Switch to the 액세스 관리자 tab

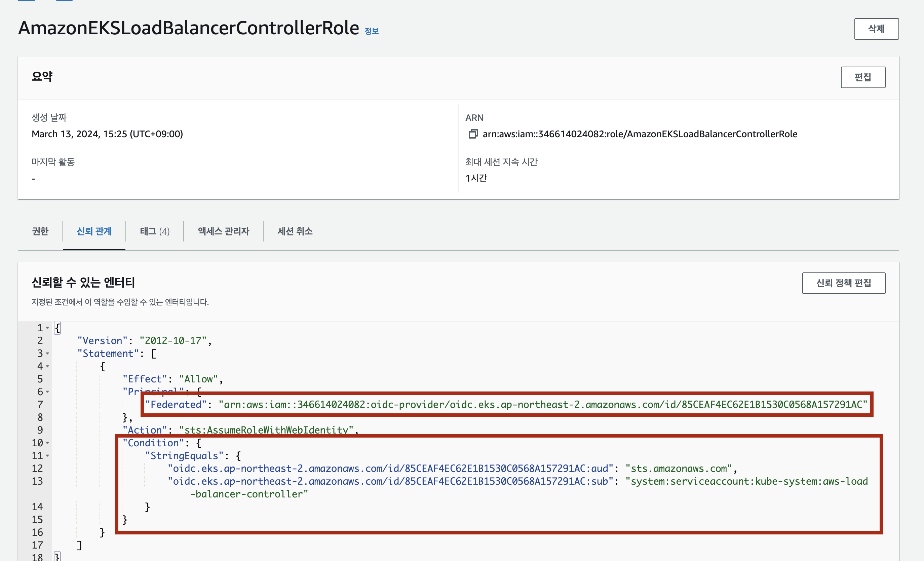tap(224, 231)
